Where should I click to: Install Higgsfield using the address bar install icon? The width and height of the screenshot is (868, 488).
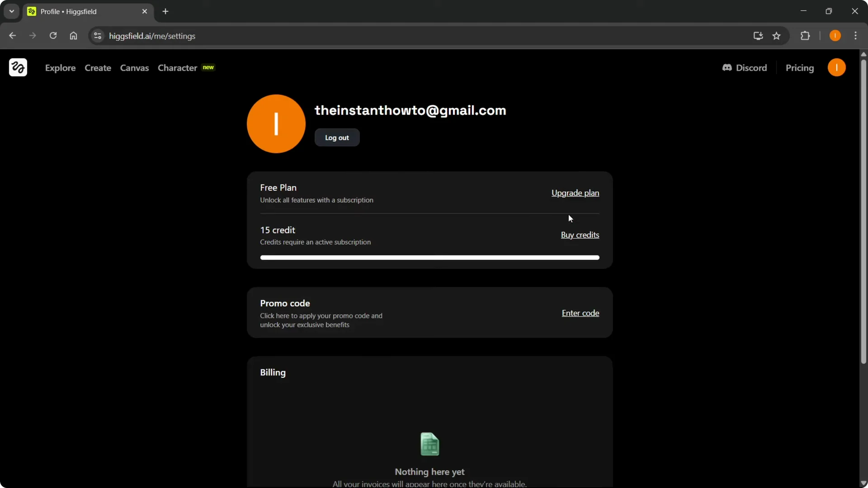coord(758,36)
